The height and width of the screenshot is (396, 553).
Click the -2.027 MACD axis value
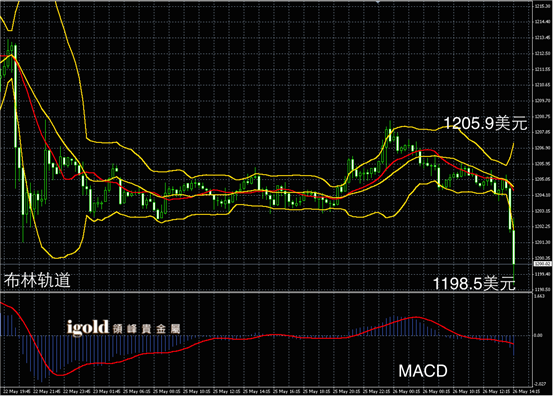tap(540, 384)
